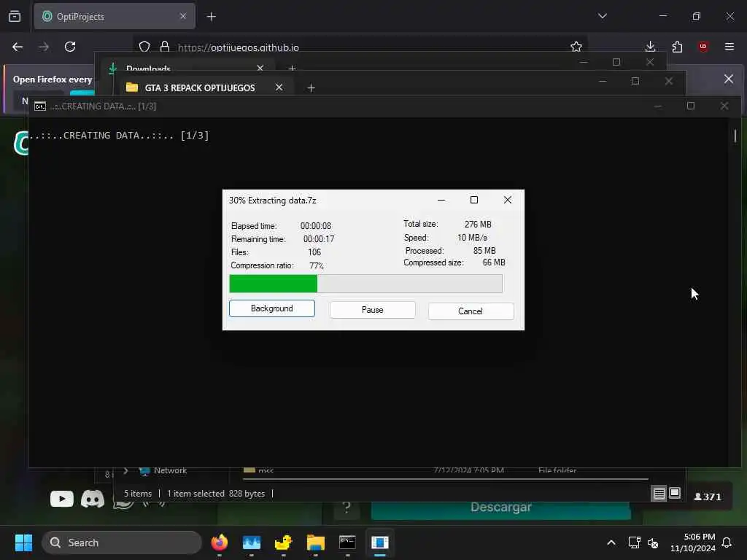Open the Windows Start menu

(23, 542)
